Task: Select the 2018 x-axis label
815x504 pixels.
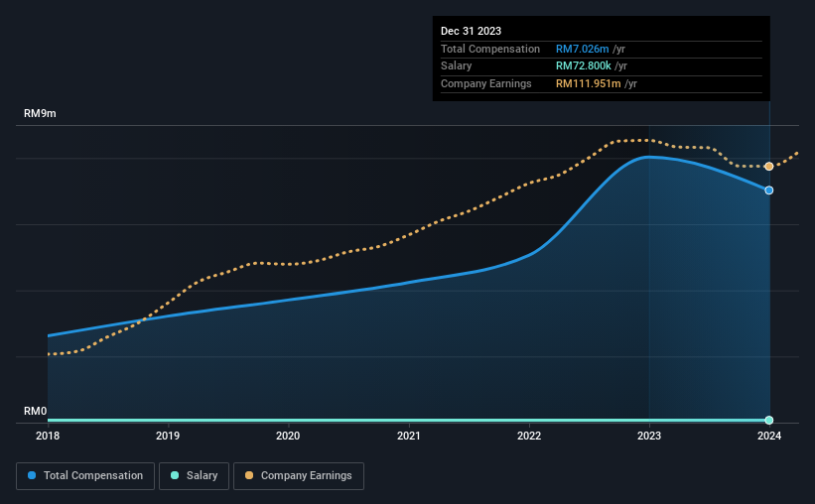Action: [x=48, y=436]
